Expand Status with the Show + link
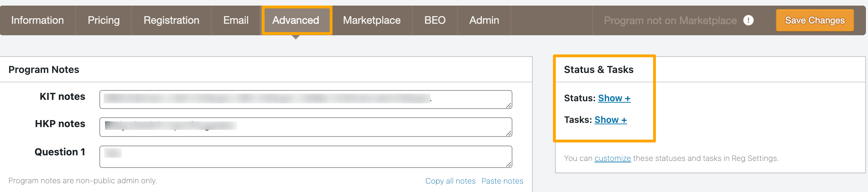Screen dimensions: 868x192 coord(614,98)
